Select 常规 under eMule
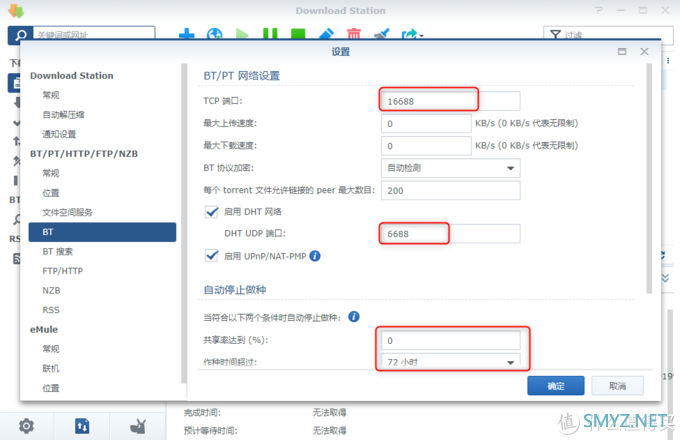The height and width of the screenshot is (440, 680). coord(51,349)
